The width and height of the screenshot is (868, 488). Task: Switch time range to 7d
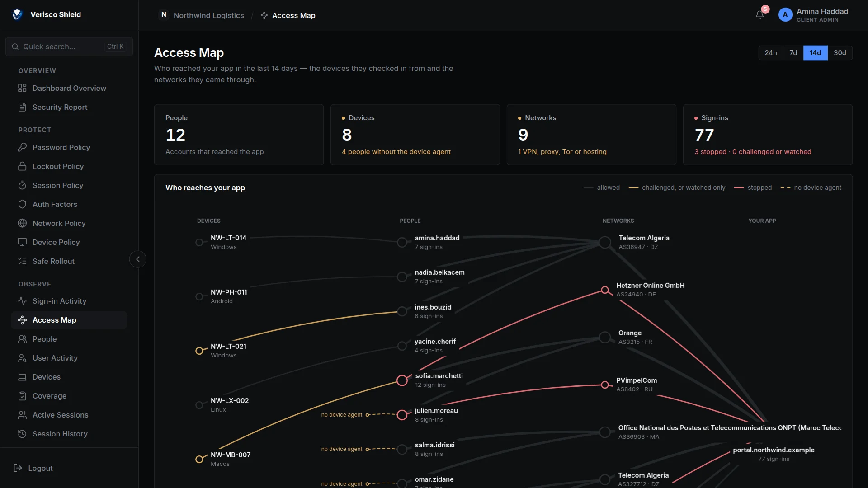(x=793, y=53)
